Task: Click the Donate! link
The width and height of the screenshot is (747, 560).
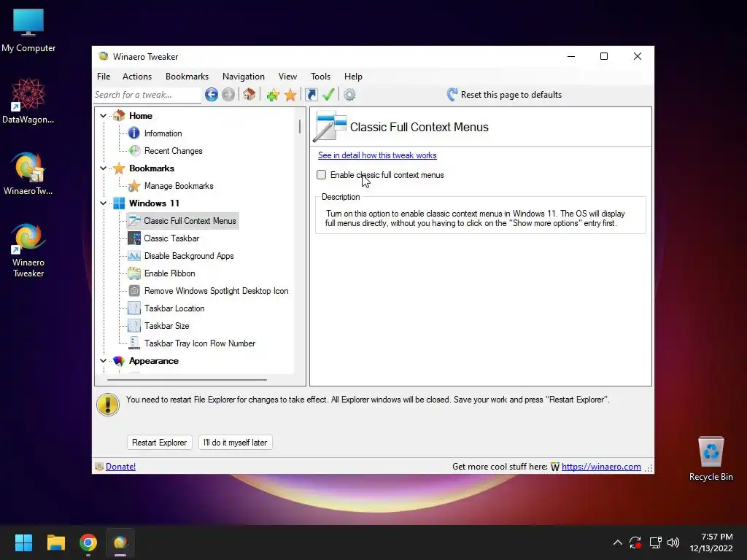Action: tap(120, 467)
